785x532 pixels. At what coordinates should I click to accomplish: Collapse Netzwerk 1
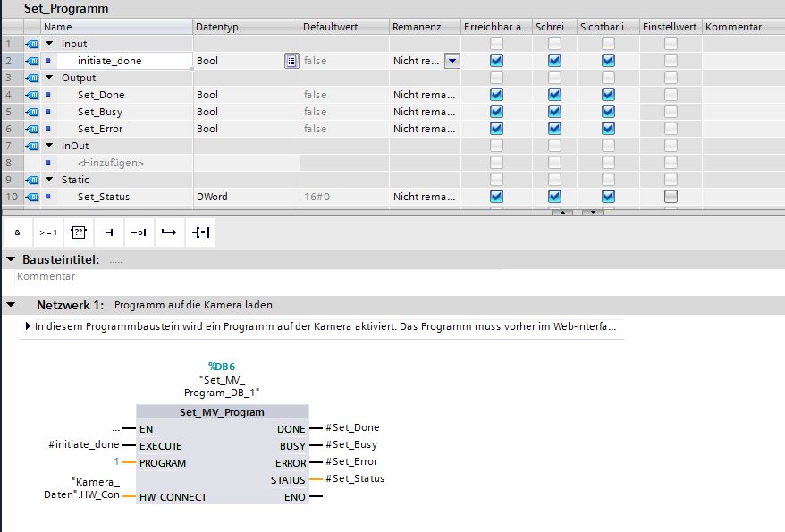click(x=11, y=305)
